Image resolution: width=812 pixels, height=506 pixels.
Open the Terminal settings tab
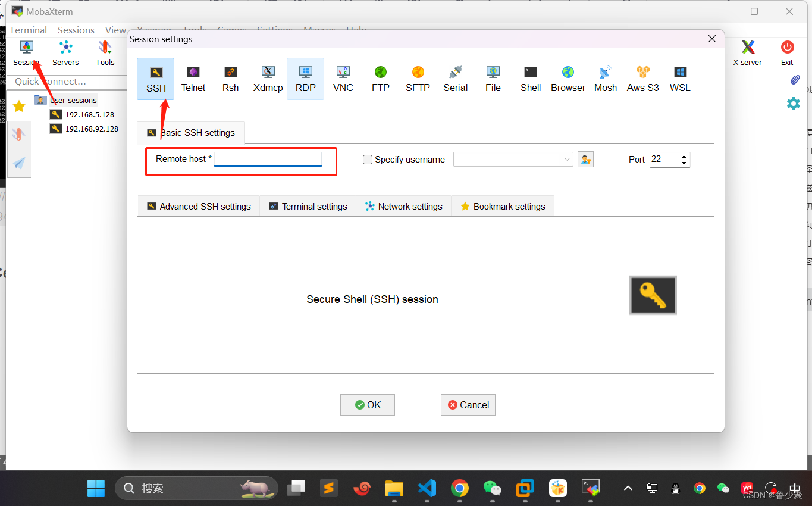pos(308,206)
